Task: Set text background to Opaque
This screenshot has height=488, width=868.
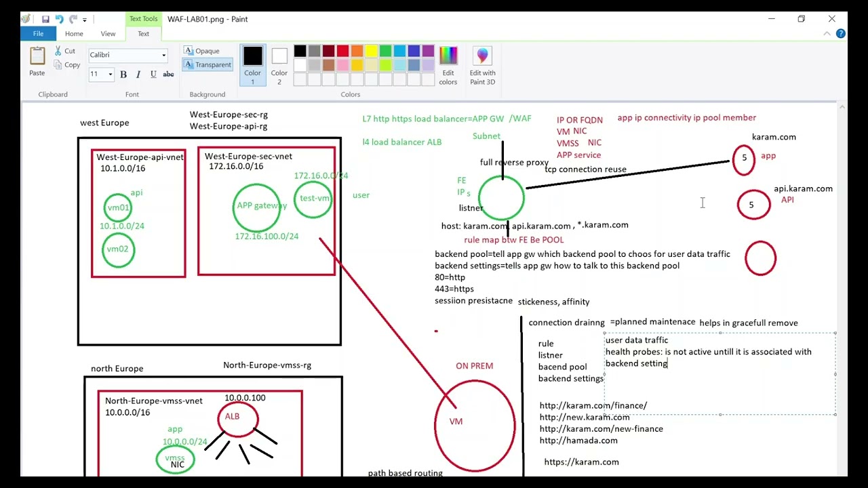Action: 202,51
